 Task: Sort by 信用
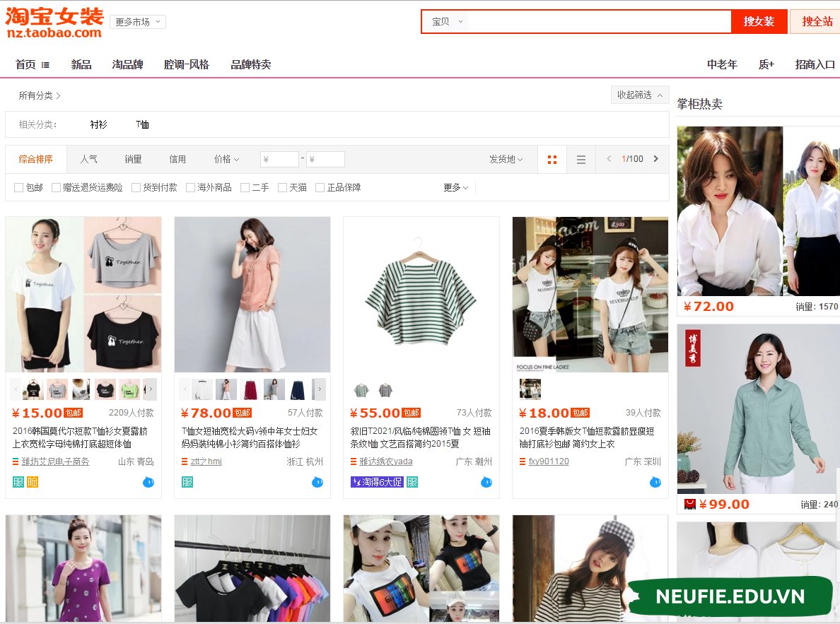[x=177, y=159]
